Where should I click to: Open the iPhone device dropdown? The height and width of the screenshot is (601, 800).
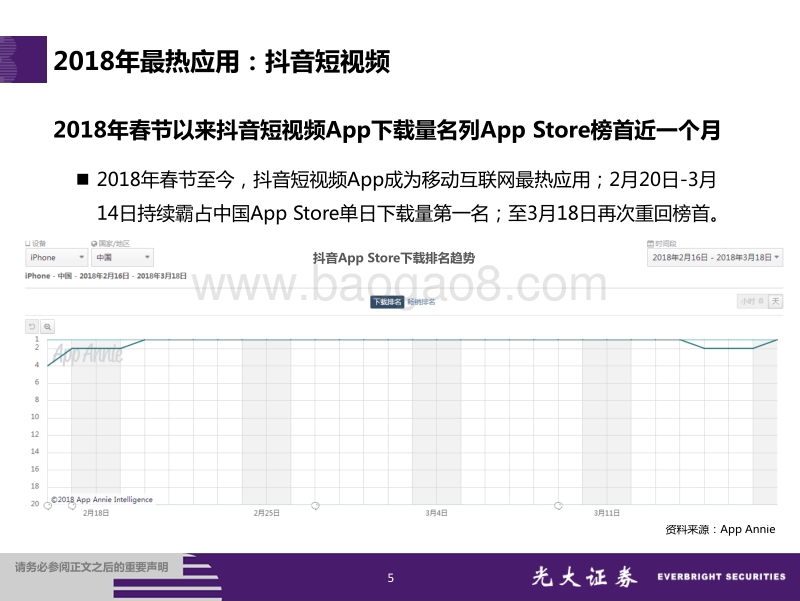[57, 257]
